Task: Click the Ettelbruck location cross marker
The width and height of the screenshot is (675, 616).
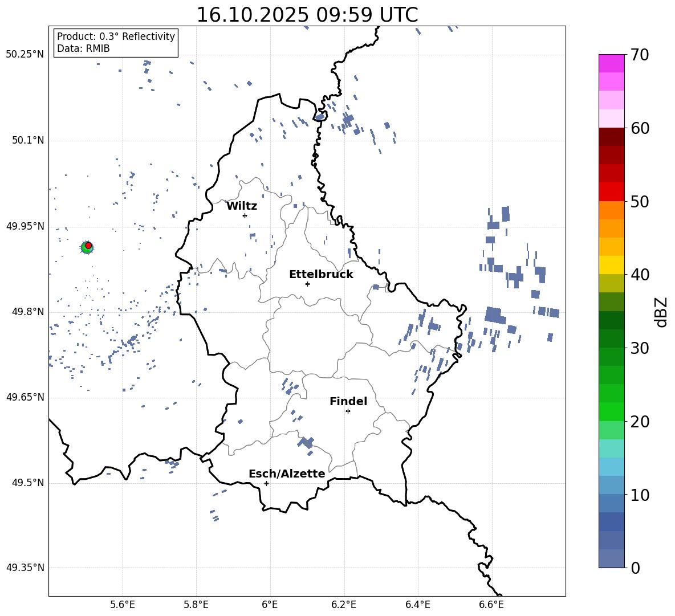Action: pos(307,284)
